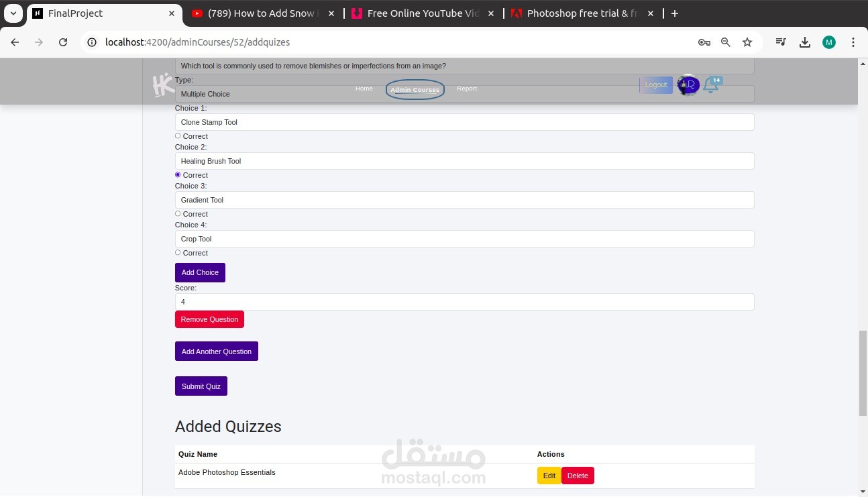Open the Chrome profile avatar M
Image resolution: width=868 pixels, height=497 pixels.
[829, 42]
